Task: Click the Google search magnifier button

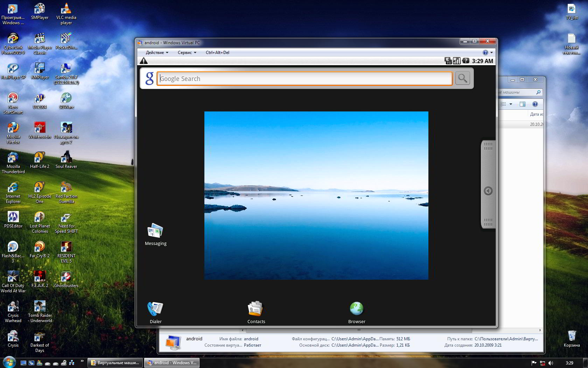Action: (462, 78)
